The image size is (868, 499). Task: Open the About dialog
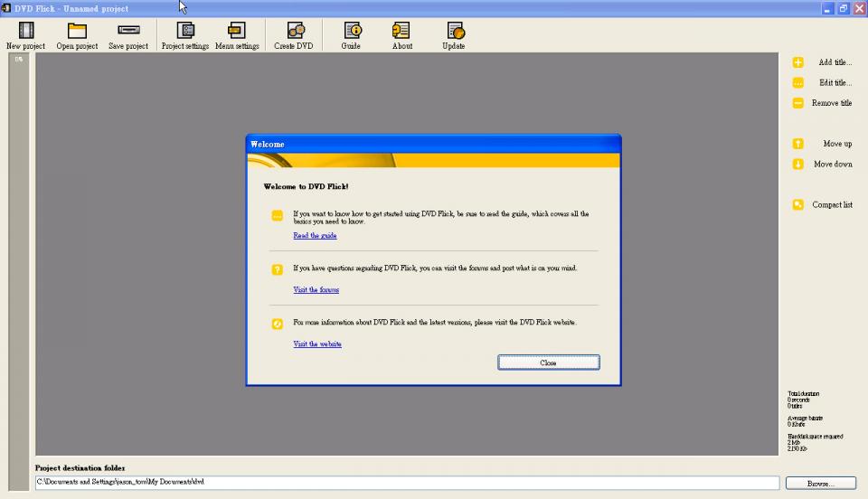click(401, 35)
